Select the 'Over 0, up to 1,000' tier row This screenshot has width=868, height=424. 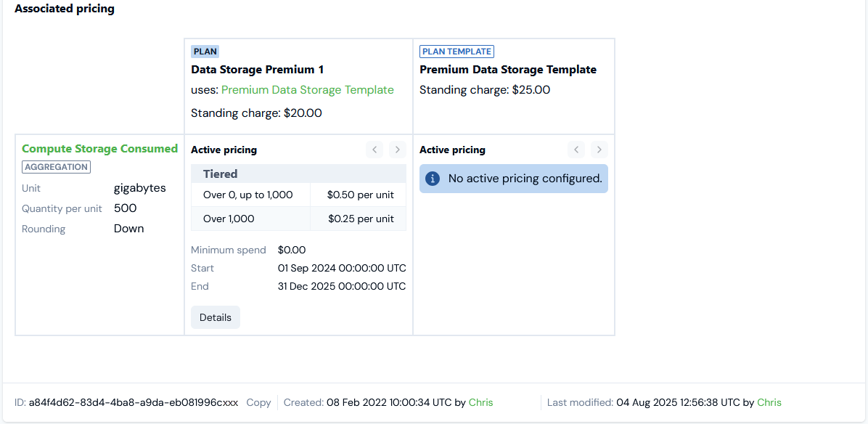coord(248,195)
